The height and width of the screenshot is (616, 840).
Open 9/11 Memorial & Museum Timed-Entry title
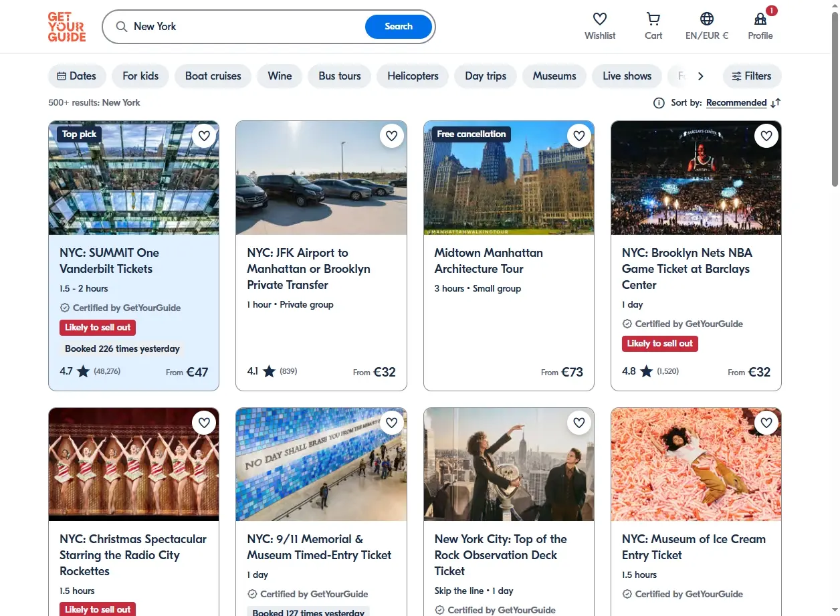[319, 547]
